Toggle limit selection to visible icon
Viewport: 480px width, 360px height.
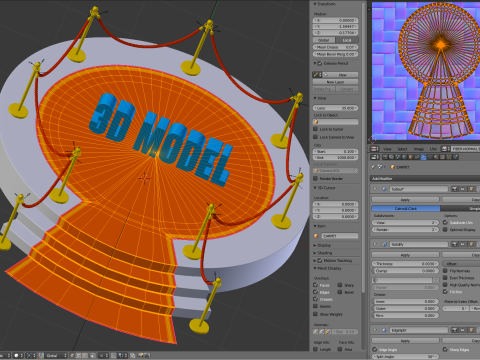(93, 356)
